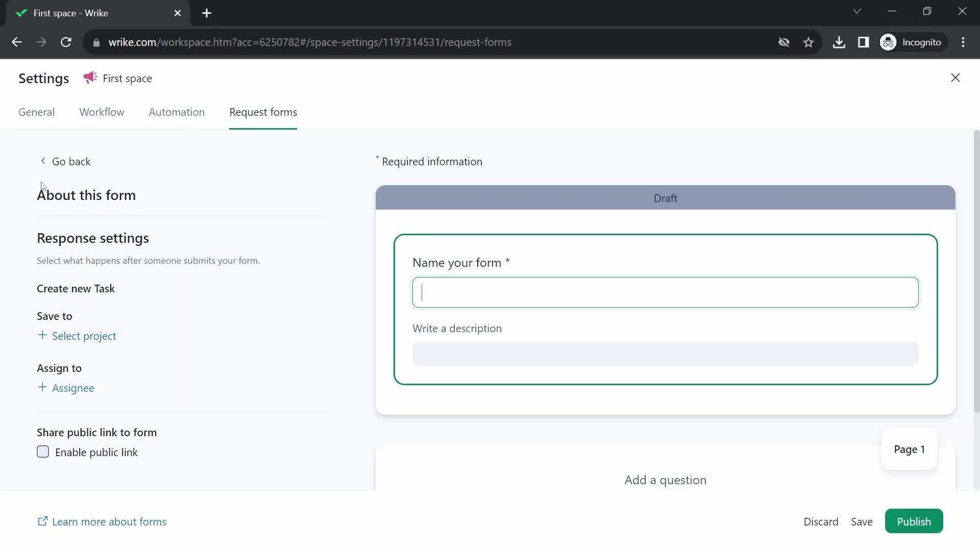
Task: Click the browser back arrow
Action: [x=17, y=42]
